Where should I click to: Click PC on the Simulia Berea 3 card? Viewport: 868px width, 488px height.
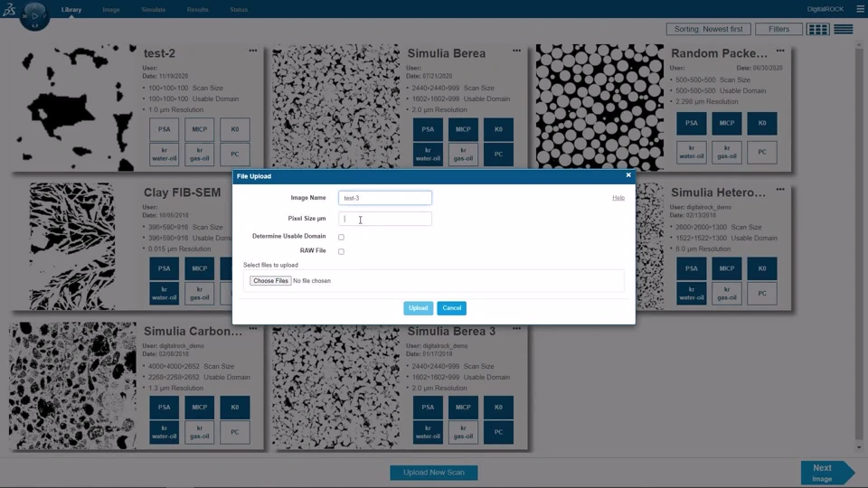(x=498, y=432)
